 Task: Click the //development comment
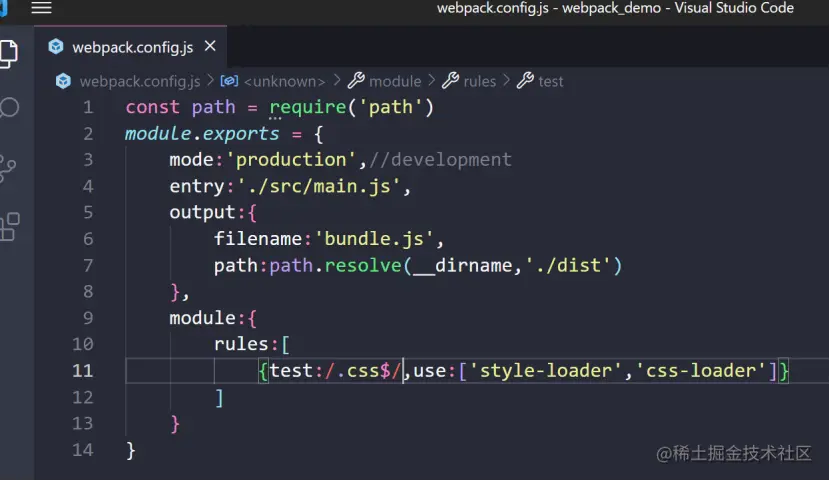pyautogui.click(x=440, y=160)
